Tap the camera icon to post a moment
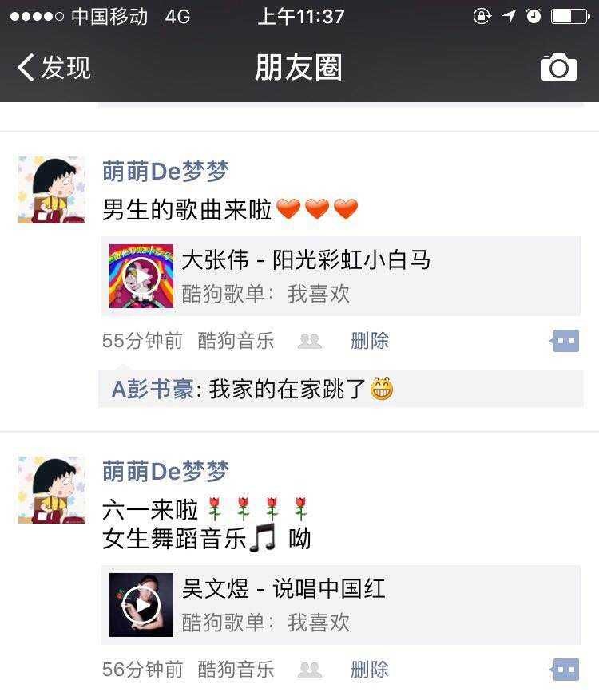The width and height of the screenshot is (599, 700). [x=558, y=67]
